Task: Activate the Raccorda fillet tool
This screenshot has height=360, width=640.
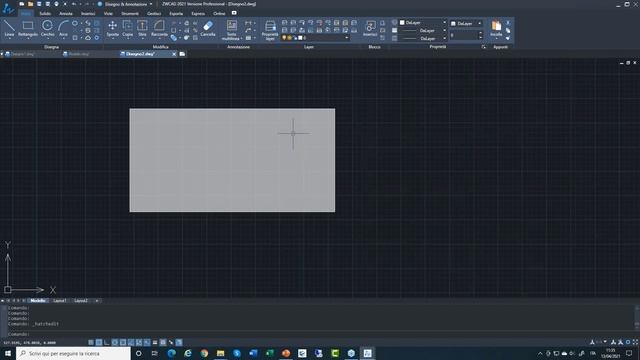Action: tap(159, 29)
